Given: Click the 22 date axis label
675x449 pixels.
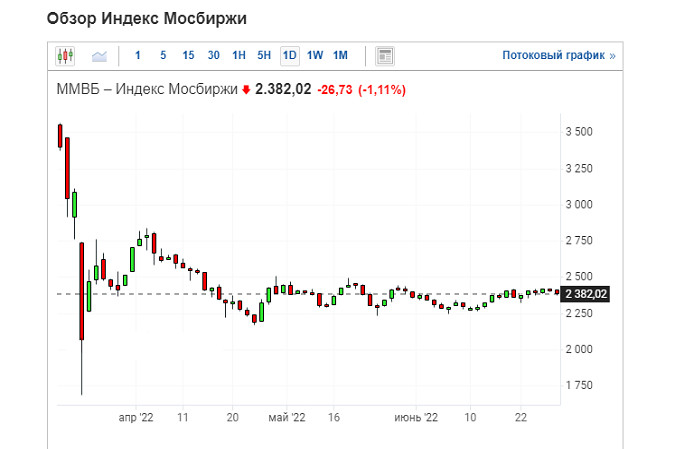Looking at the screenshot, I should tap(521, 418).
